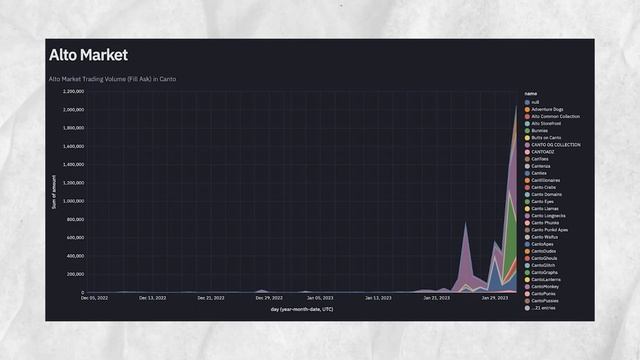
Task: Select the CantoGraphs legend entry
Action: 541,273
